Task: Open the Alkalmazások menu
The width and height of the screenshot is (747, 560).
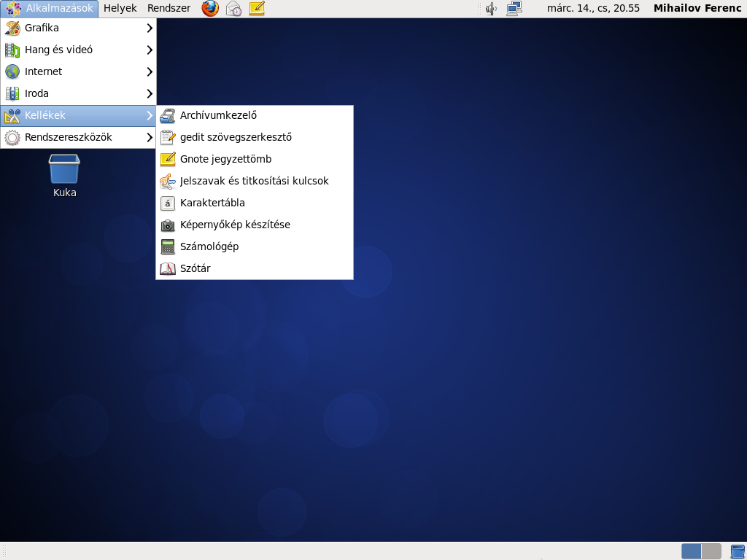Action: coord(50,9)
